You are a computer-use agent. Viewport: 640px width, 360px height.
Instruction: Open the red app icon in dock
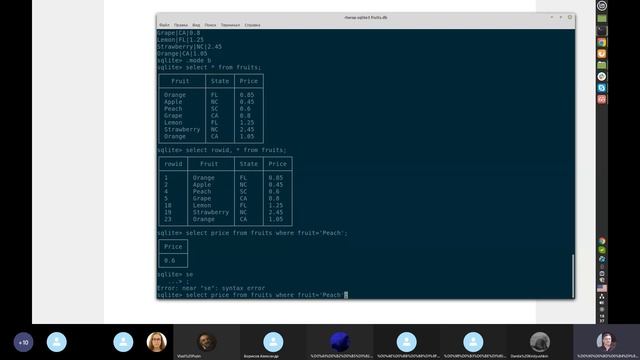[x=602, y=99]
